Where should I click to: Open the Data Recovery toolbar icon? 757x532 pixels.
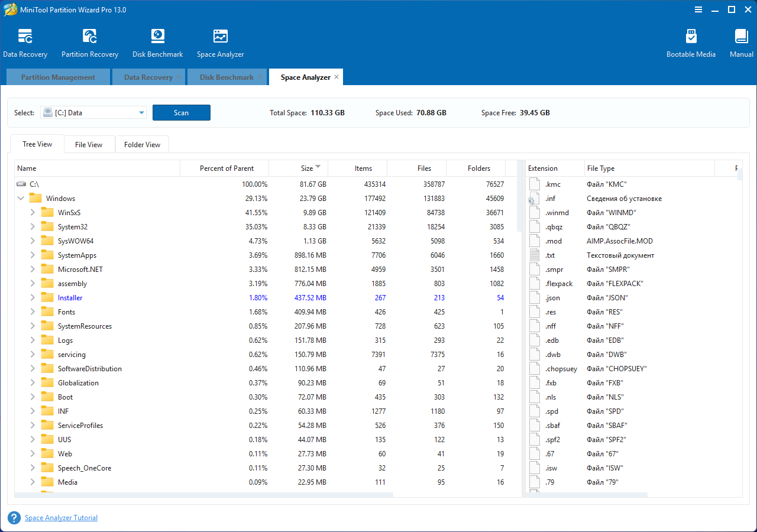click(25, 37)
